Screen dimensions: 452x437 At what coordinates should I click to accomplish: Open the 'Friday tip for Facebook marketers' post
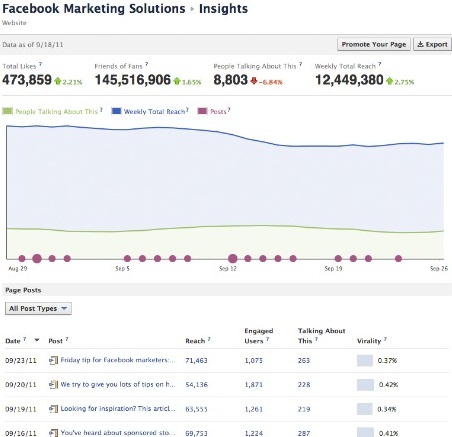click(x=117, y=360)
